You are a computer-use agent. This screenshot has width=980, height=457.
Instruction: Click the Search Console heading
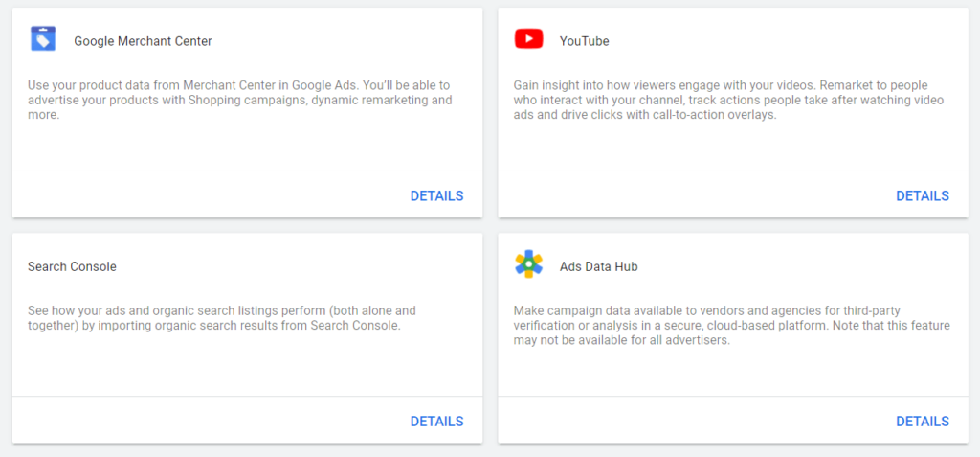(x=72, y=266)
